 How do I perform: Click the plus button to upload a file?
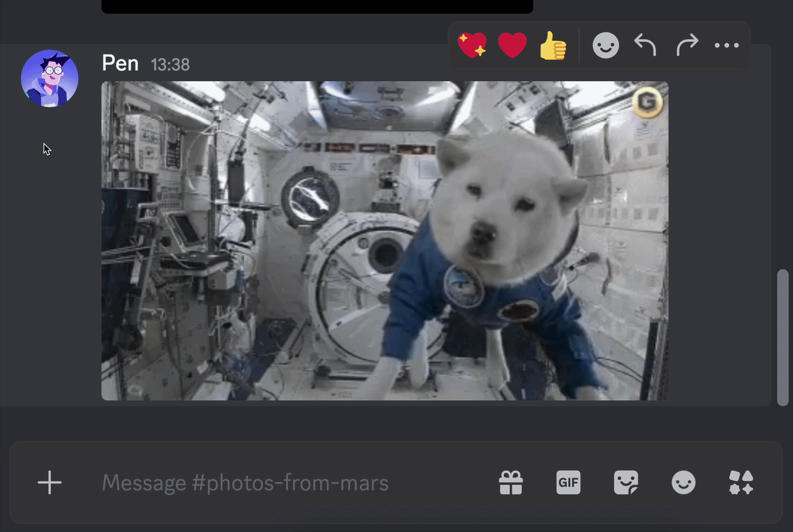[x=50, y=482]
